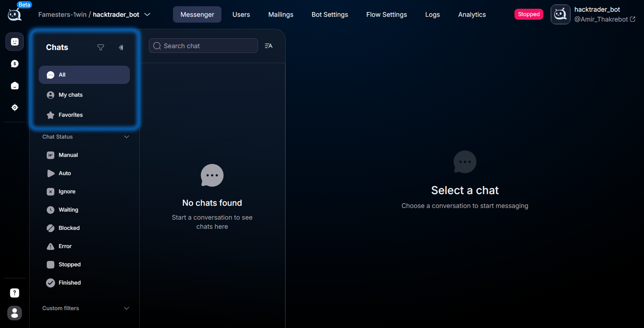The width and height of the screenshot is (644, 328).
Task: Open external link icon next to @Amir_Thakrebot
Action: click(x=633, y=19)
